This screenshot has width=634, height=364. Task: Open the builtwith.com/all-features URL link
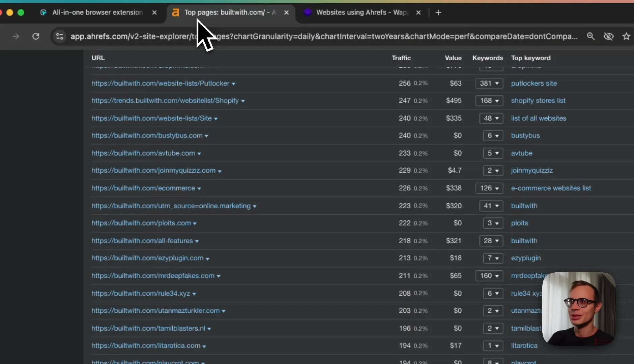coord(142,241)
